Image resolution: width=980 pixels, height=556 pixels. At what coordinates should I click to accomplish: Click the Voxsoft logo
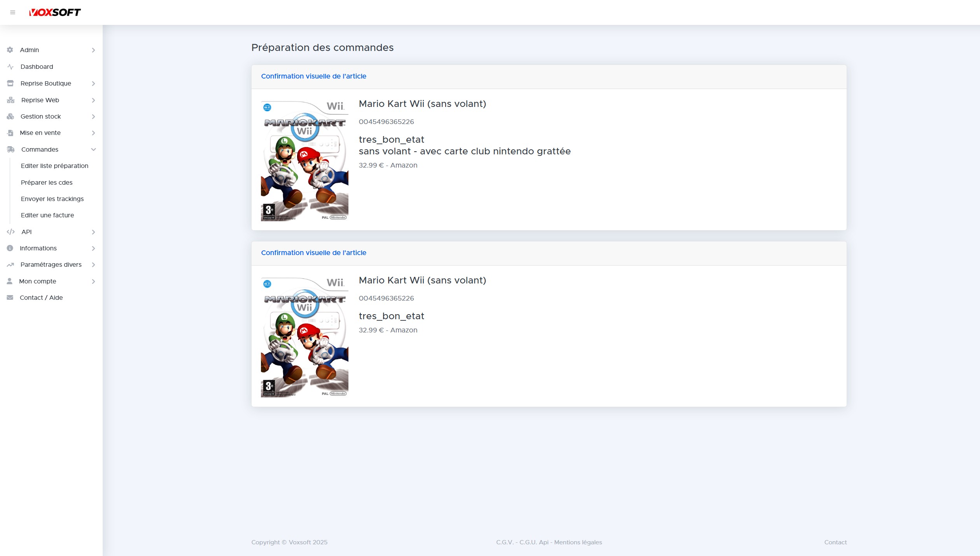55,12
